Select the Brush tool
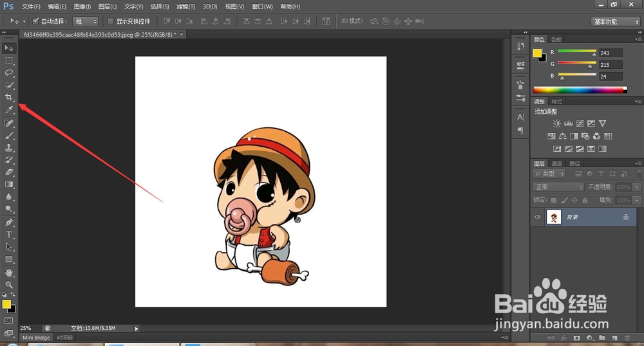Image resolution: width=644 pixels, height=346 pixels. pos(8,135)
